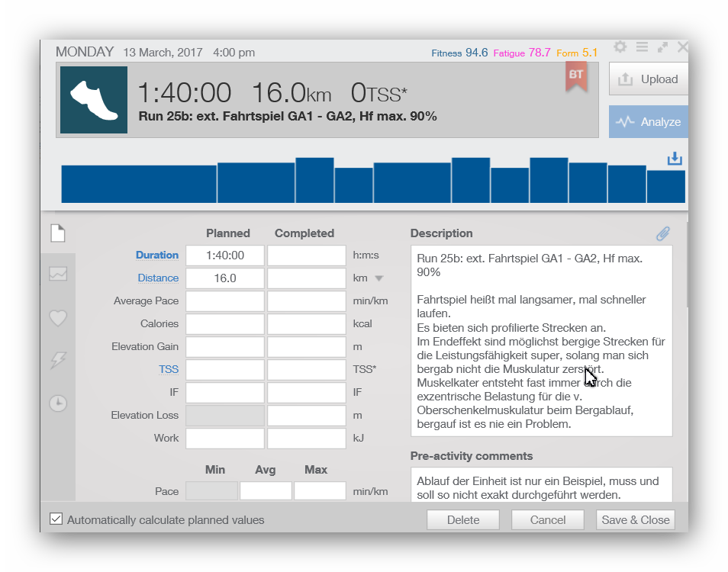The height and width of the screenshot is (572, 728).
Task: Click the planned Duration field
Action: point(225,255)
